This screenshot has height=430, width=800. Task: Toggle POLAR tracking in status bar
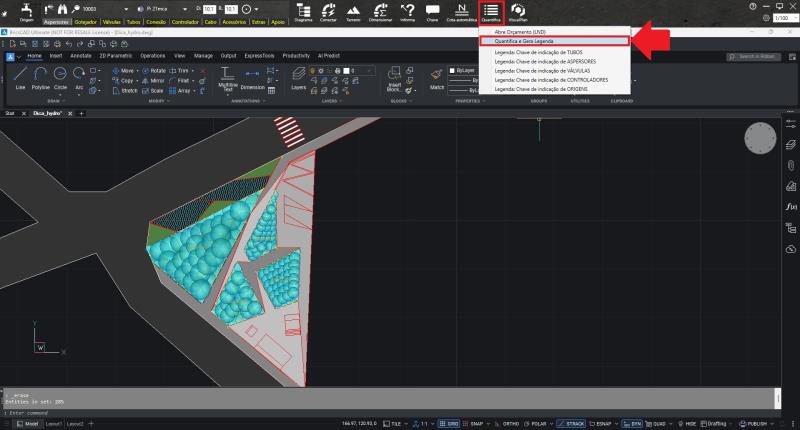(536, 424)
